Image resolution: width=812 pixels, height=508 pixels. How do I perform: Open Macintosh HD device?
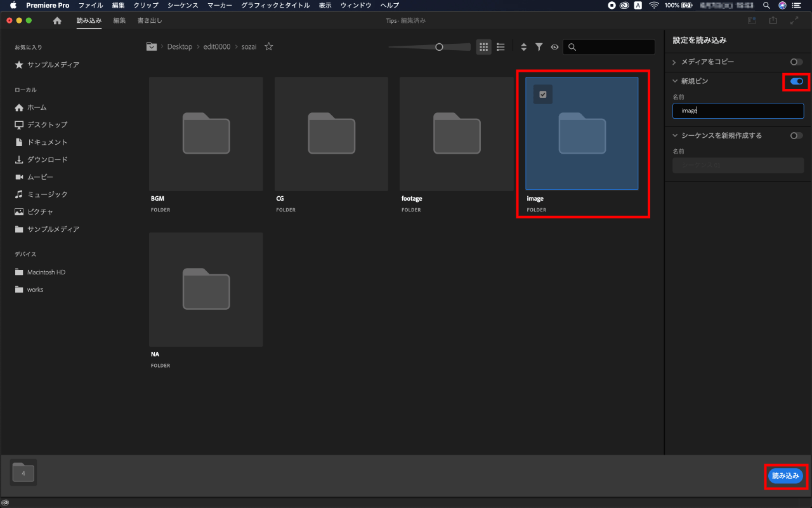40,272
